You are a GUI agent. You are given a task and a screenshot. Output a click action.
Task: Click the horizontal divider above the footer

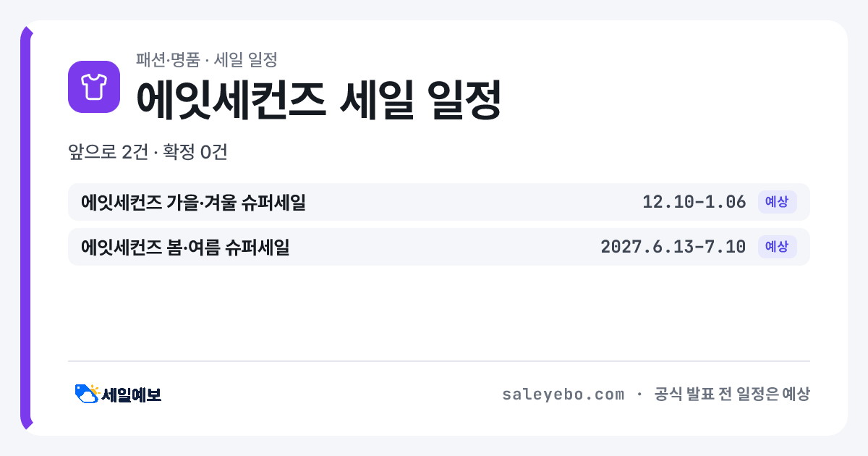click(x=439, y=361)
